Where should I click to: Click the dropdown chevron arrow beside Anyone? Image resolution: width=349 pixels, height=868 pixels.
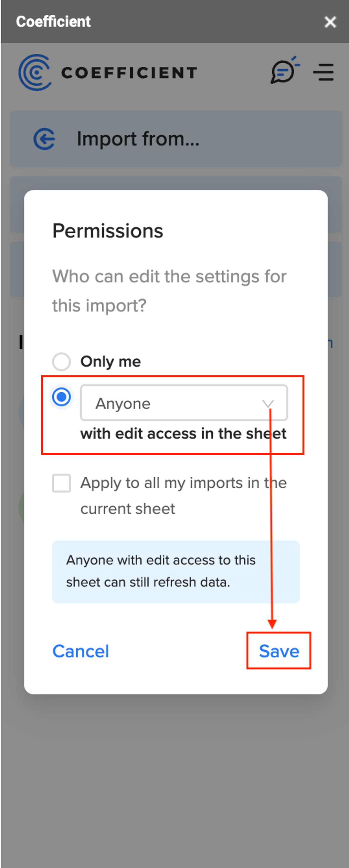click(268, 403)
